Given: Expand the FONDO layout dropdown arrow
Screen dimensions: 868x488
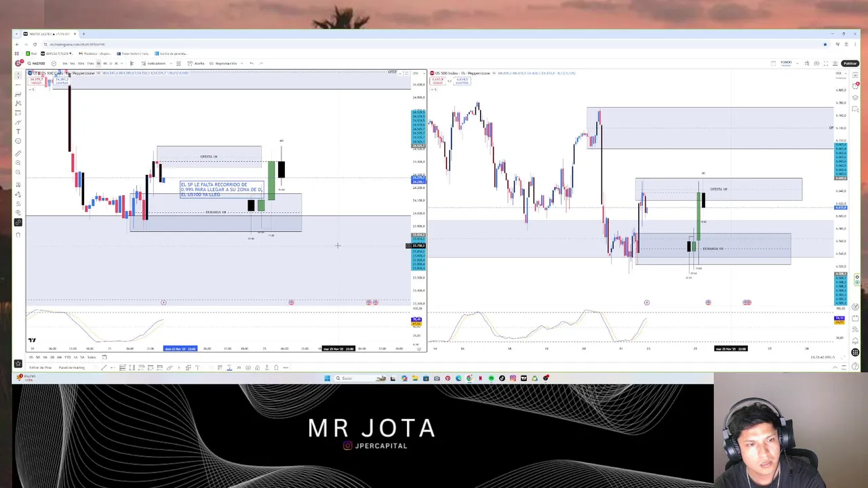Looking at the screenshot, I should (797, 64).
